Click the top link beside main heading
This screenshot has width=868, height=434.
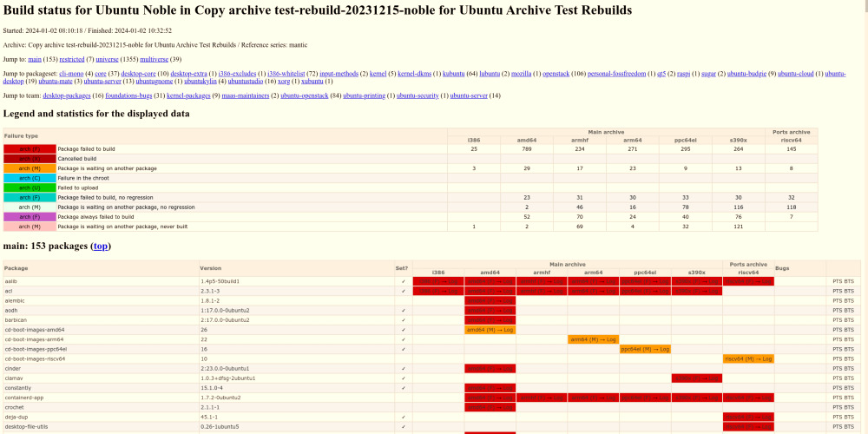(101, 247)
